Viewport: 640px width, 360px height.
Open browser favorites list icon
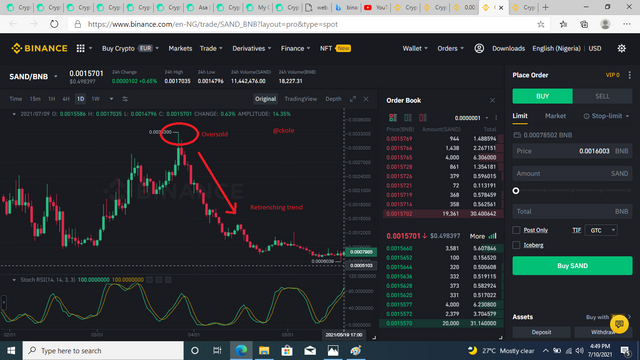(563, 24)
